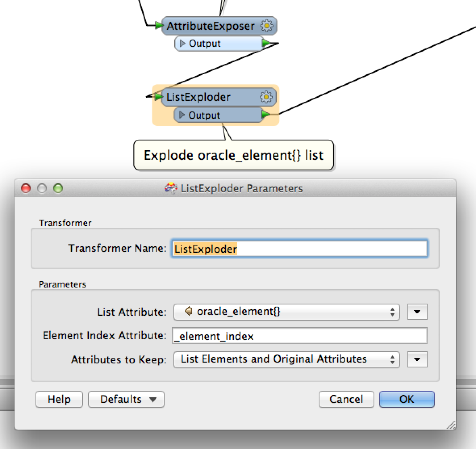476x449 pixels.
Task: Click AttributeExposer Output green port arrow
Action: point(266,43)
